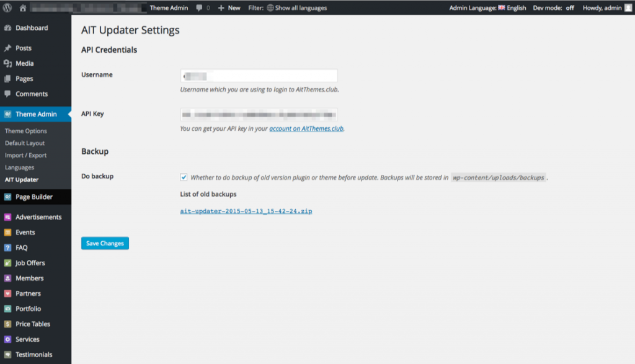Click the Price Tables dollar icon
Screen dimensions: 635x364
(x=7, y=324)
